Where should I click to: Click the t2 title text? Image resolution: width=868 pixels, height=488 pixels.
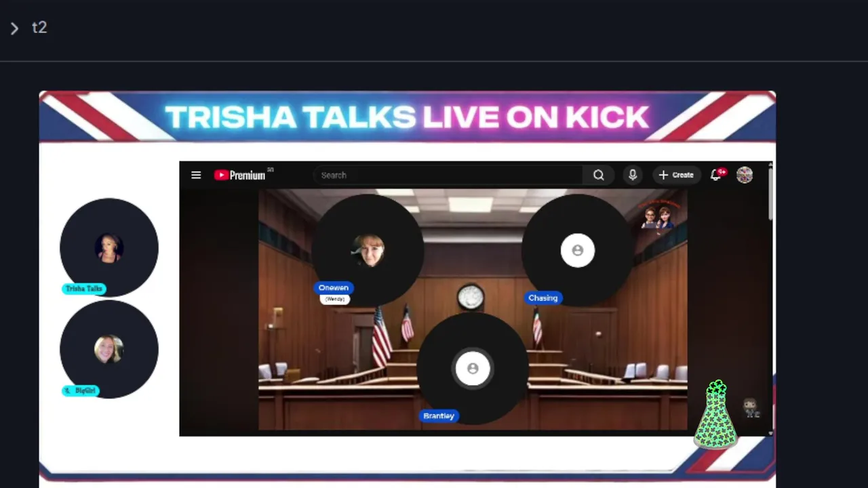coord(39,28)
